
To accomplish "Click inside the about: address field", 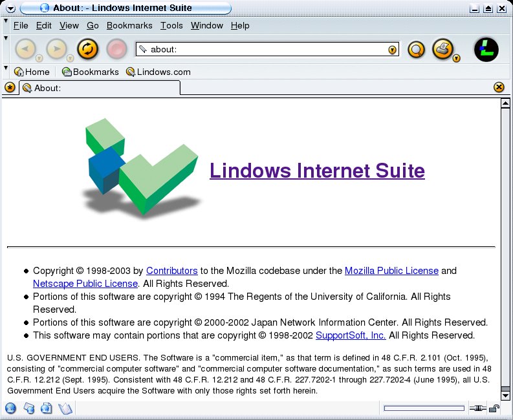I will click(267, 49).
